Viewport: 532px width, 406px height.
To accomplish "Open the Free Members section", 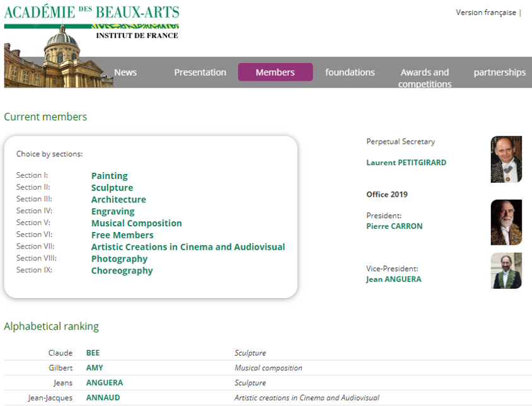I will click(x=122, y=235).
